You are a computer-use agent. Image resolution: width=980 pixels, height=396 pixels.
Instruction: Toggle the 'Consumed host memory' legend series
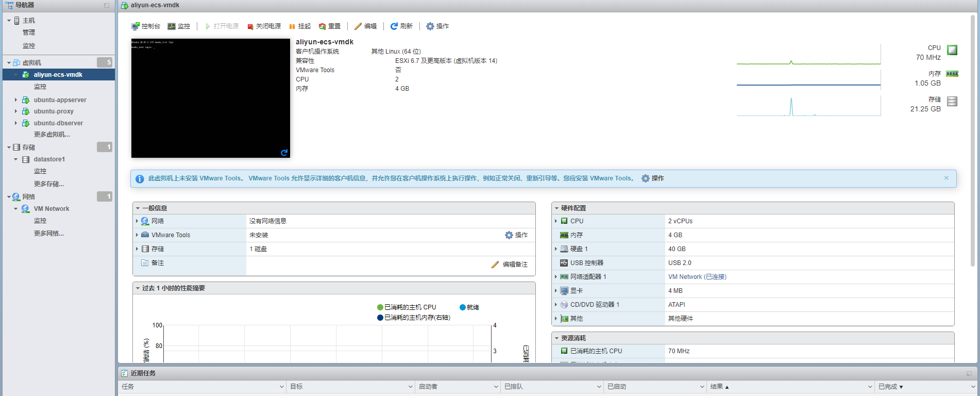point(414,318)
